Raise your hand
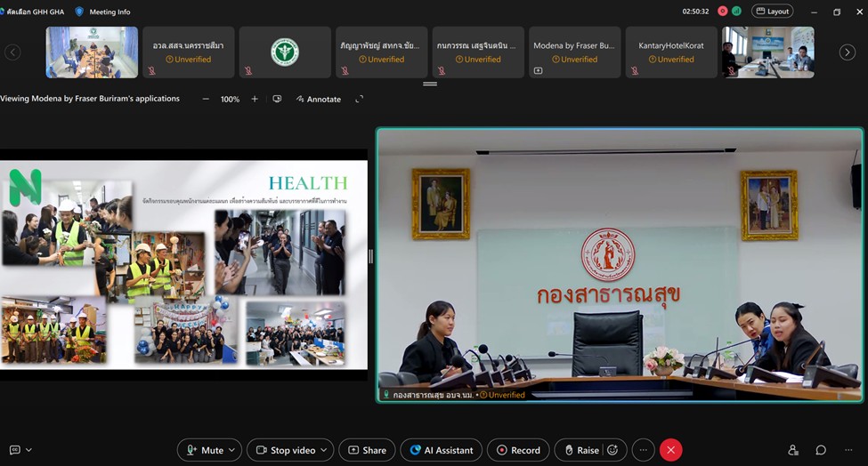 point(580,450)
